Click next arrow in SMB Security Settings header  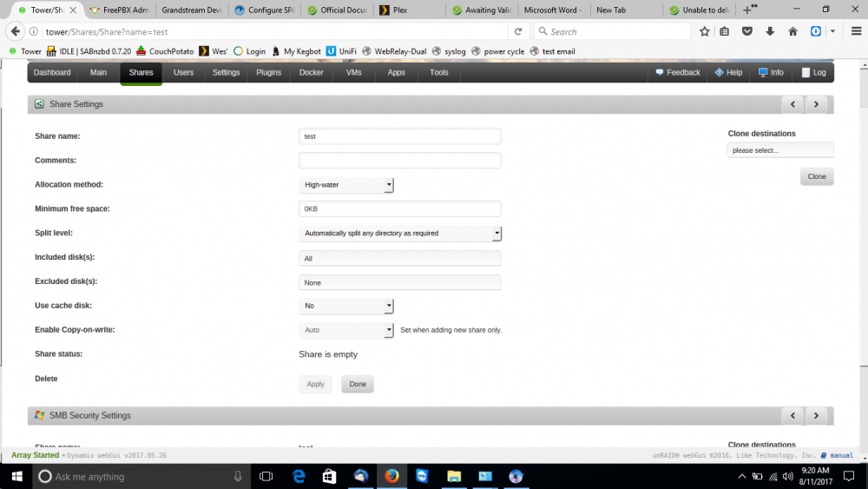coord(816,415)
